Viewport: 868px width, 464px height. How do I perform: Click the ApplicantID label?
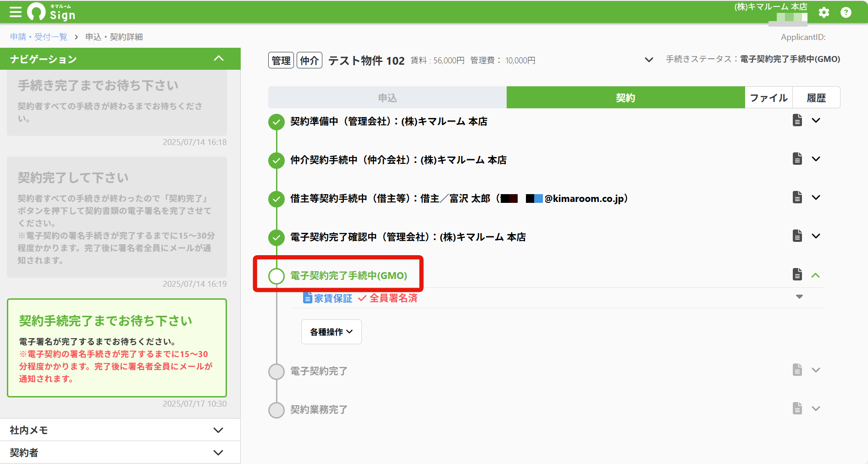(x=803, y=37)
